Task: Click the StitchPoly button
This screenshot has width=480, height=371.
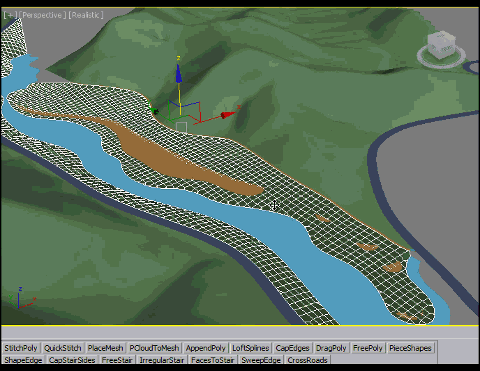Action: click(x=21, y=348)
